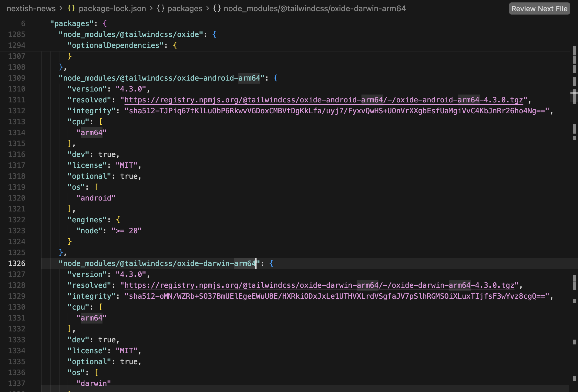Click the closing brace on line 1307
This screenshot has width=578, height=392.
coord(70,56)
